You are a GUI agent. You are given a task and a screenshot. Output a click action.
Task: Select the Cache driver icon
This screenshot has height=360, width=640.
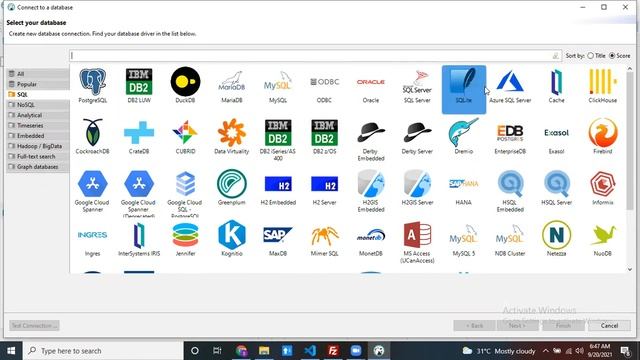[556, 86]
